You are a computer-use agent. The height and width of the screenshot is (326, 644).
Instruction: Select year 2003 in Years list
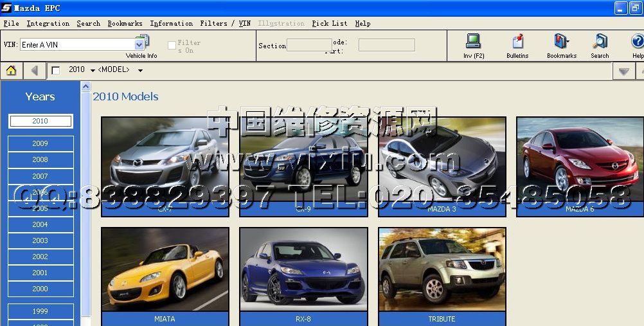[40, 240]
